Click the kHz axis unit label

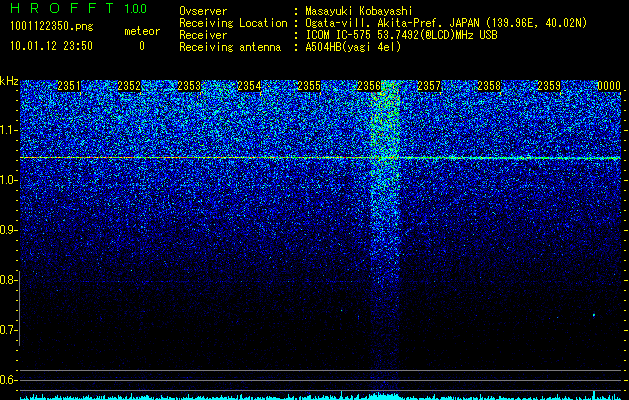click(x=9, y=81)
